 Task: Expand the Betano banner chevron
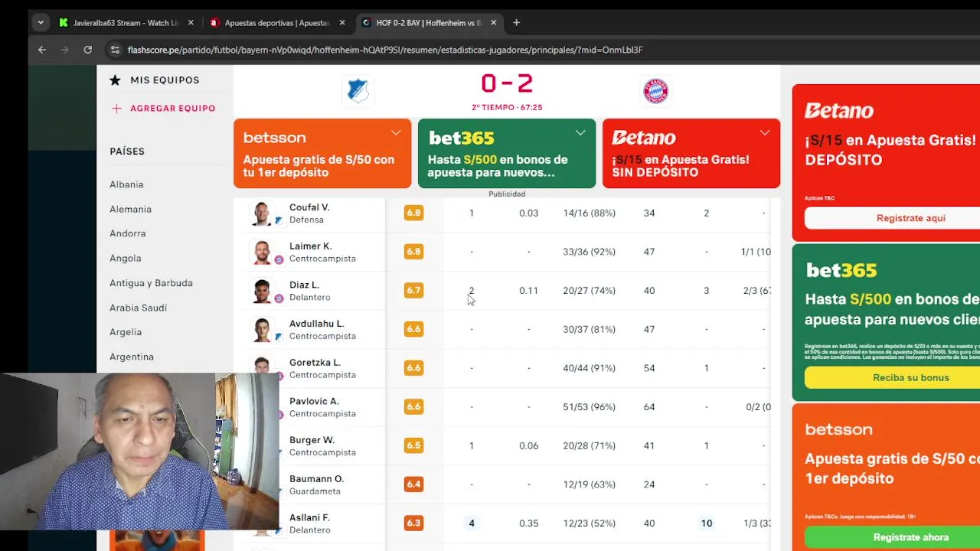pyautogui.click(x=765, y=133)
